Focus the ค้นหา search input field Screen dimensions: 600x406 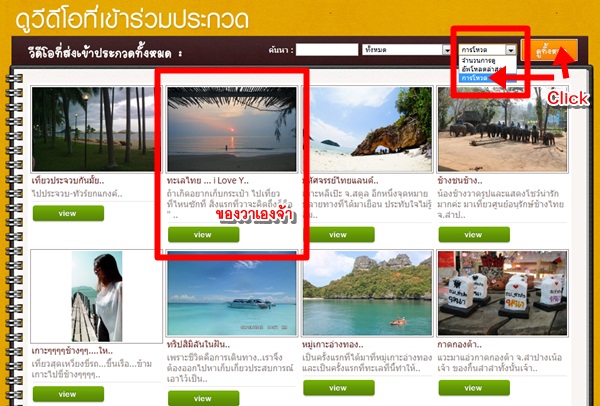pos(327,50)
